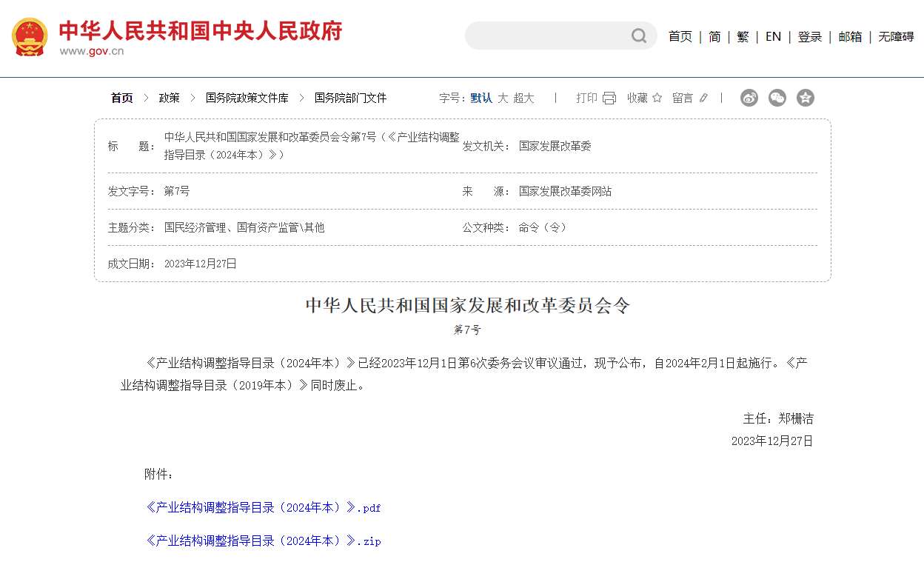The image size is (924, 582).
Task: Click 登录 in the top bar
Action: tap(809, 36)
